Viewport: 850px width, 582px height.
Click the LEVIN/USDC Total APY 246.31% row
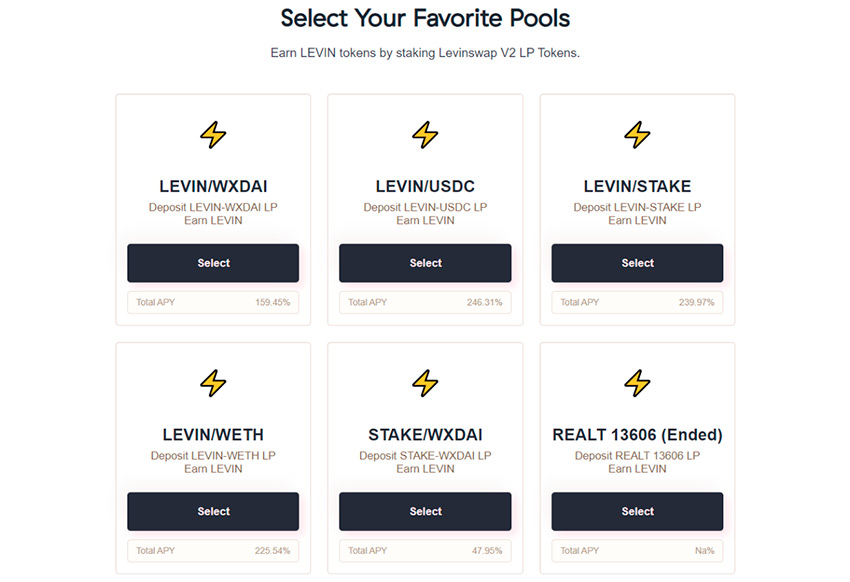point(425,302)
